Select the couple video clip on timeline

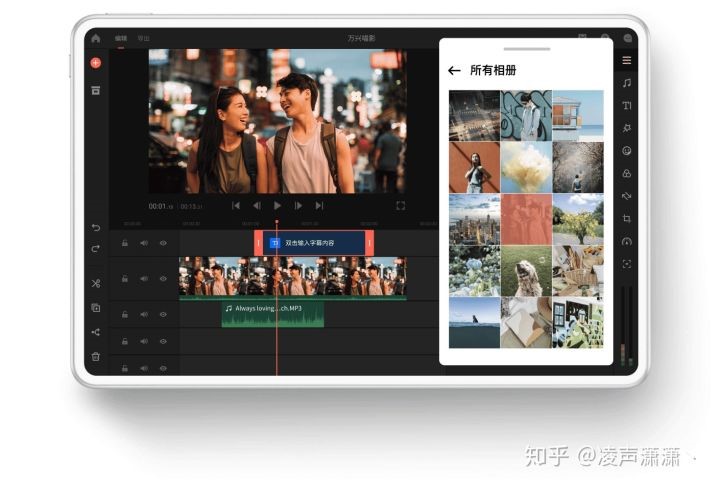coord(292,277)
